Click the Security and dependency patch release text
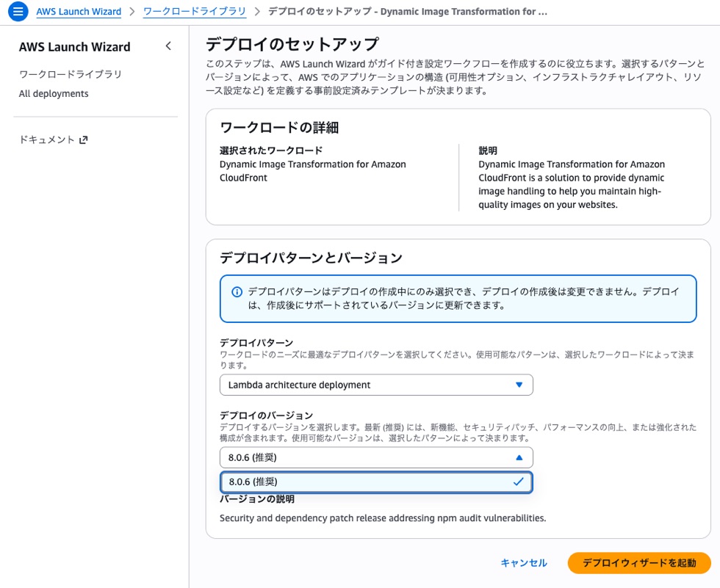Image resolution: width=720 pixels, height=588 pixels. click(x=383, y=518)
